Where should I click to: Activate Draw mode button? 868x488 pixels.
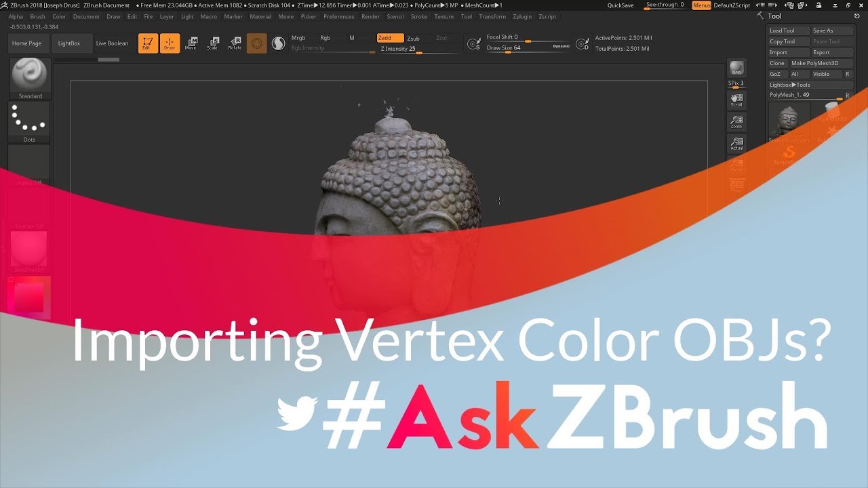coord(170,43)
